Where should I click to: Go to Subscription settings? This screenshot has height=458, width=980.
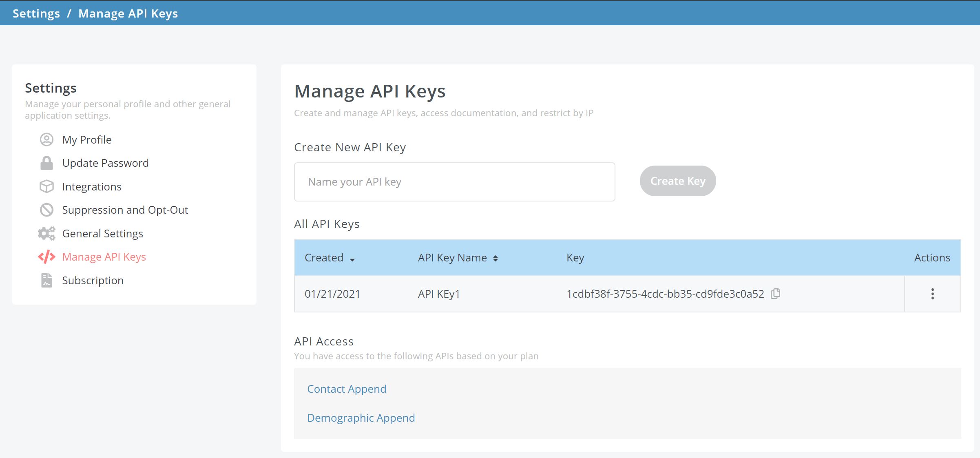click(93, 281)
